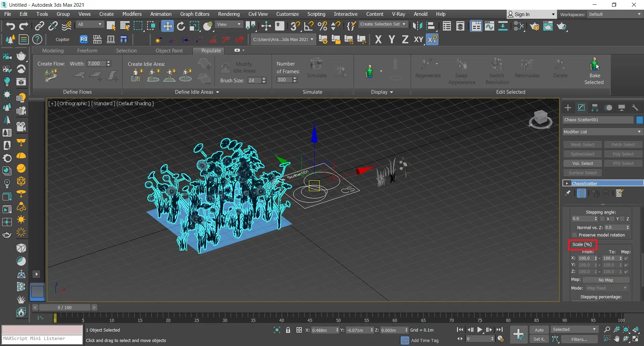Expand the ChaosScatter modifier stack entry
644x346 pixels.
(567, 183)
